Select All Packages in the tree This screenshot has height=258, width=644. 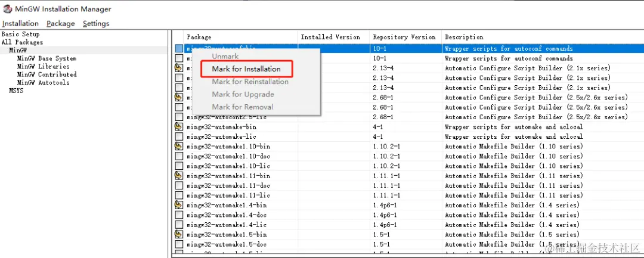coord(22,42)
